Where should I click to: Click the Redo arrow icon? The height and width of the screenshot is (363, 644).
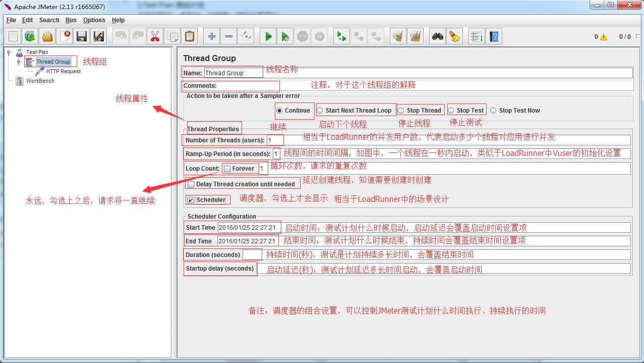click(138, 36)
